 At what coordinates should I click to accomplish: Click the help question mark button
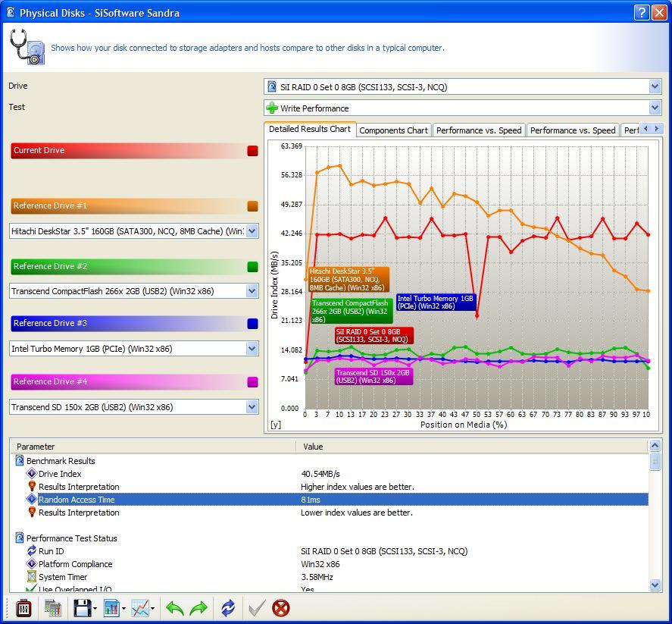coord(642,12)
